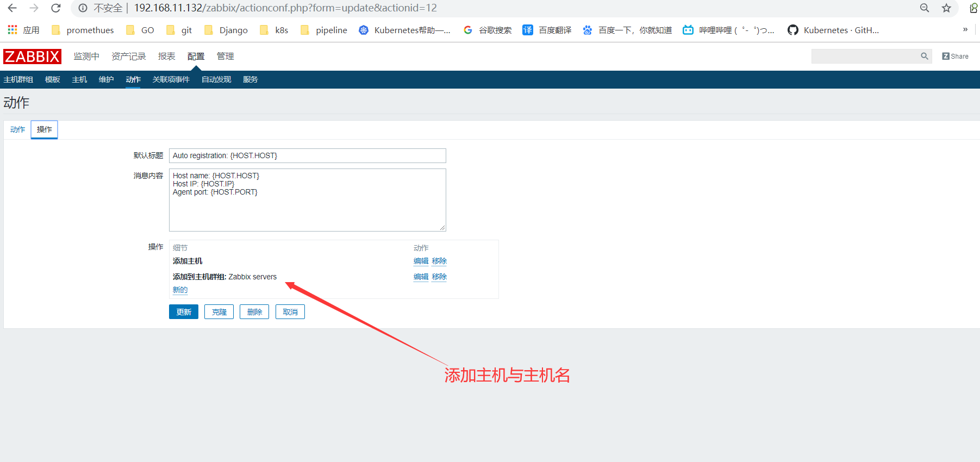Viewport: 980px width, 462px height.
Task: Open the Kubernetes帮助 bookmark
Action: click(404, 30)
